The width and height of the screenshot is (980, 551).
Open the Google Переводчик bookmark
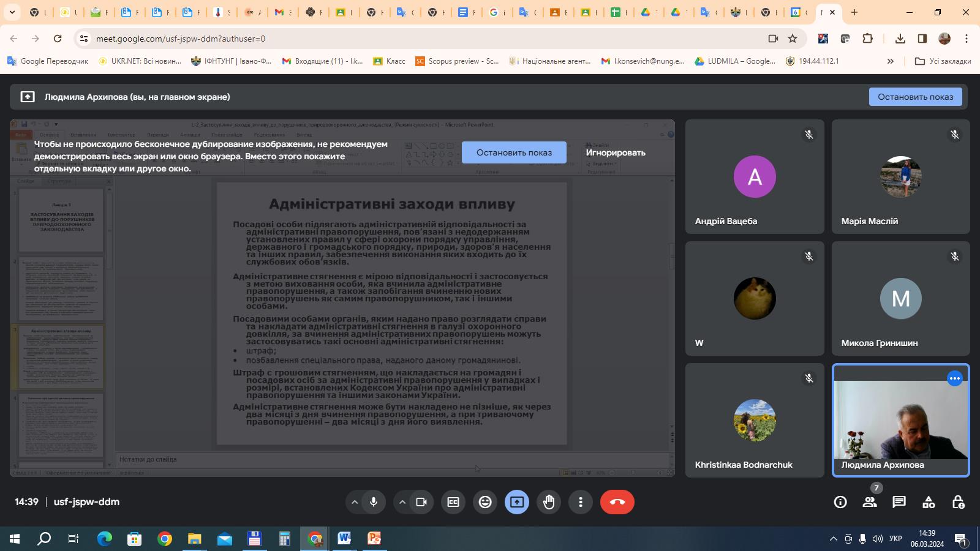[x=48, y=61]
